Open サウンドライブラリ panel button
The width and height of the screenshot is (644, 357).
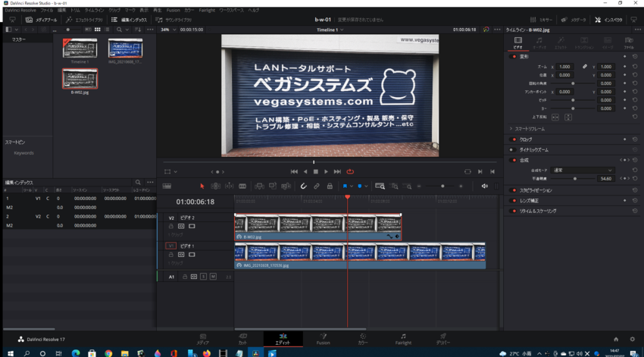174,20
